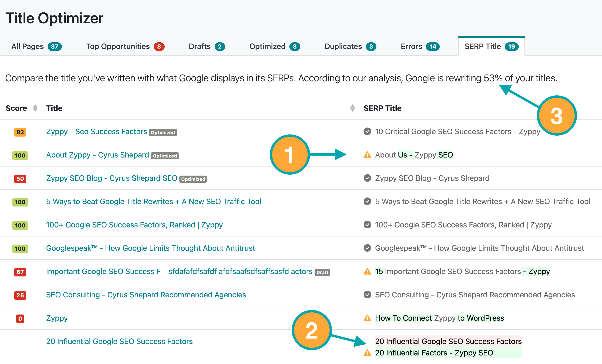Screen dimensions: 602x364
Task: Click the 25 score badge
Action: pos(20,295)
